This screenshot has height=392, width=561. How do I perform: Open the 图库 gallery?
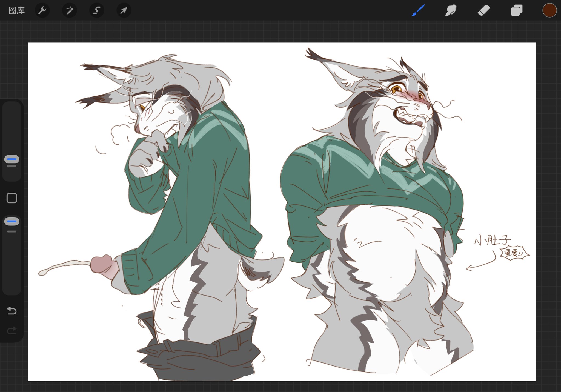[x=17, y=10]
